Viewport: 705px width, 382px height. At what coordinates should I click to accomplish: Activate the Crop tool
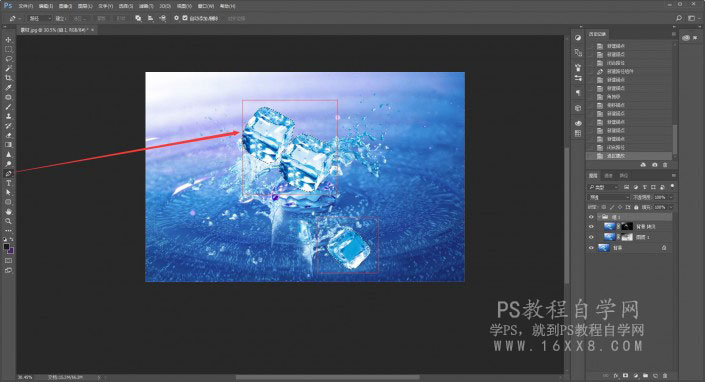[8, 78]
